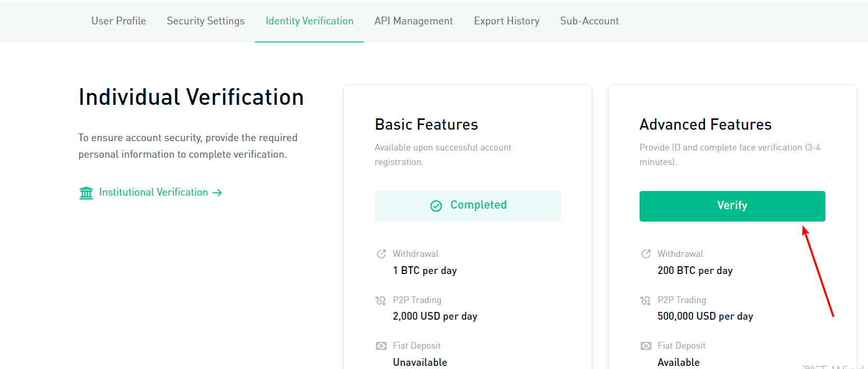Image resolution: width=868 pixels, height=369 pixels.
Task: Click the P2P Trading label in Advanced Features
Action: 682,300
